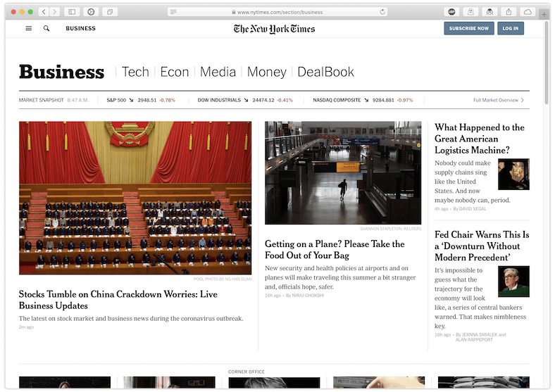The image size is (555, 392).
Task: Open a new tab with plus button
Action: click(544, 14)
